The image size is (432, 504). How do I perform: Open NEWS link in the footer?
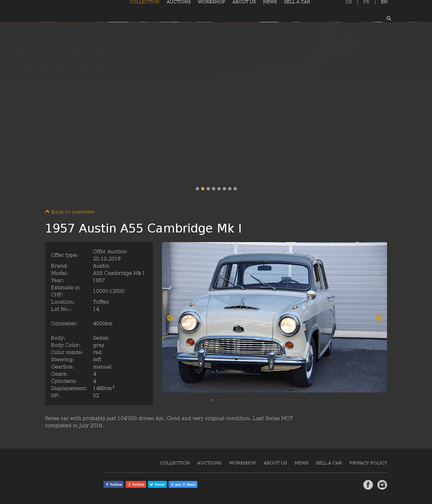(x=301, y=463)
